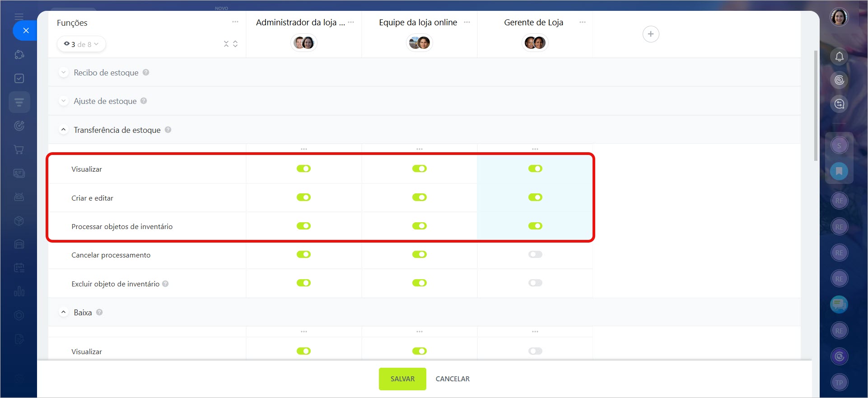Click help icon next to Recibo de estoque
This screenshot has width=868, height=398.
click(146, 72)
